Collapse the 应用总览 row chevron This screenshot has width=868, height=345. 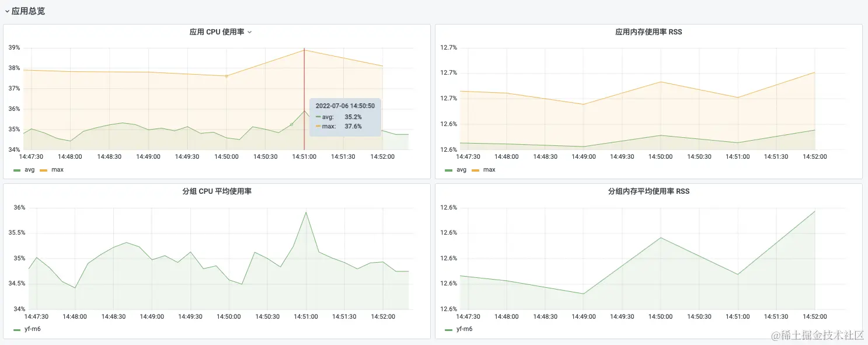[7, 11]
